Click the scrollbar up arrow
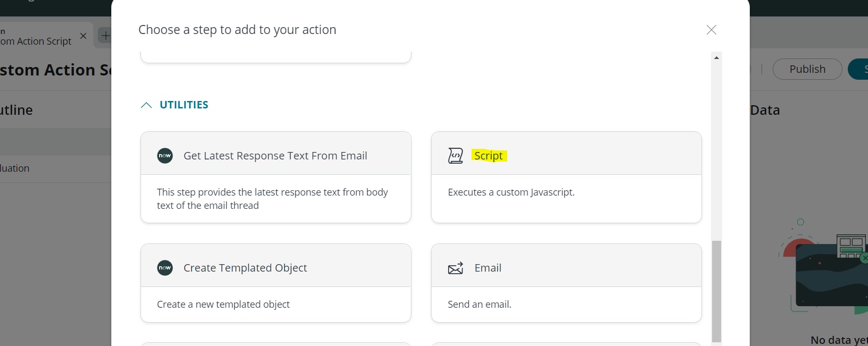 pyautogui.click(x=716, y=57)
